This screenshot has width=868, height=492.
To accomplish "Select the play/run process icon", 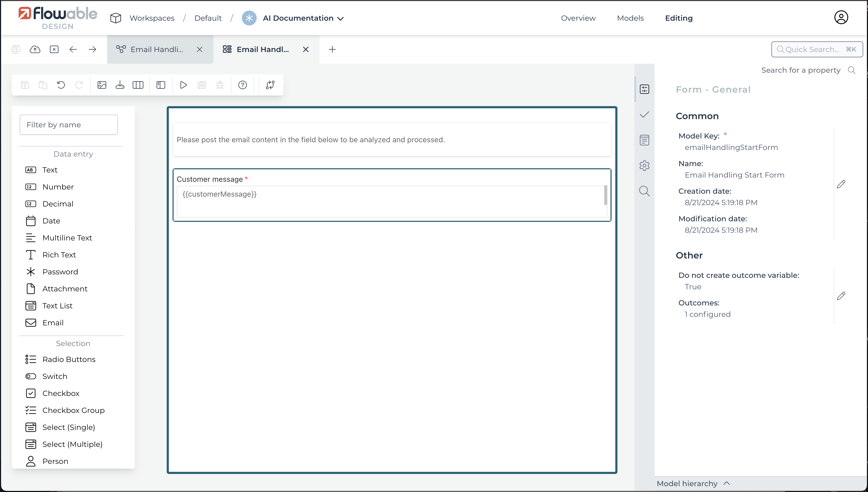I will [184, 85].
